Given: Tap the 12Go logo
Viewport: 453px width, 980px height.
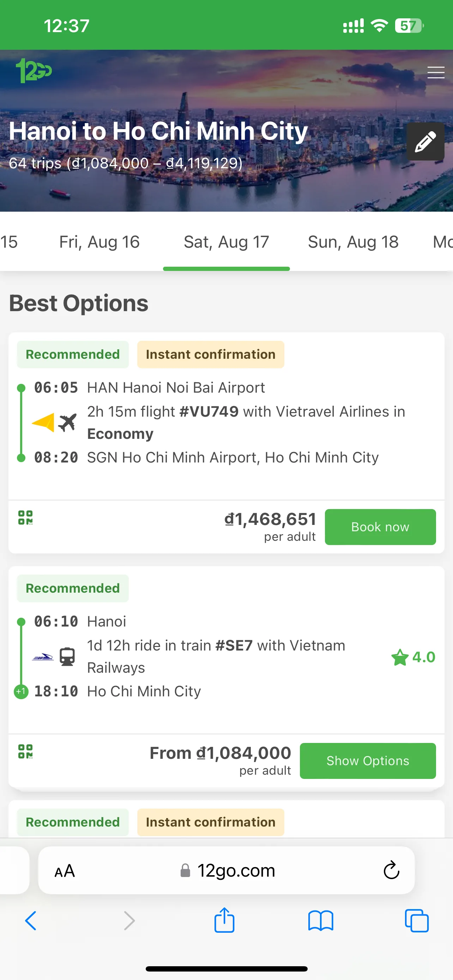Looking at the screenshot, I should (34, 71).
